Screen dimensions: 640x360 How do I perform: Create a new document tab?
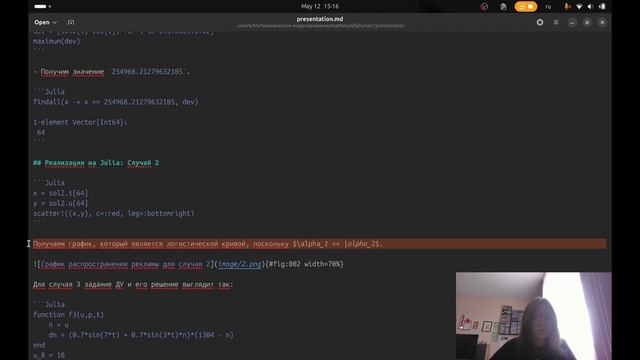[71, 22]
